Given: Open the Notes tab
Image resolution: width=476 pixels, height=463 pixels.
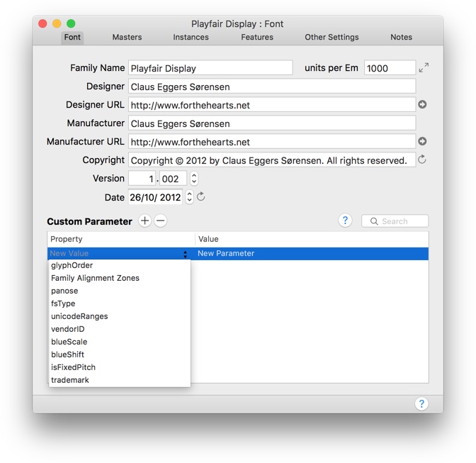Looking at the screenshot, I should pyautogui.click(x=402, y=37).
